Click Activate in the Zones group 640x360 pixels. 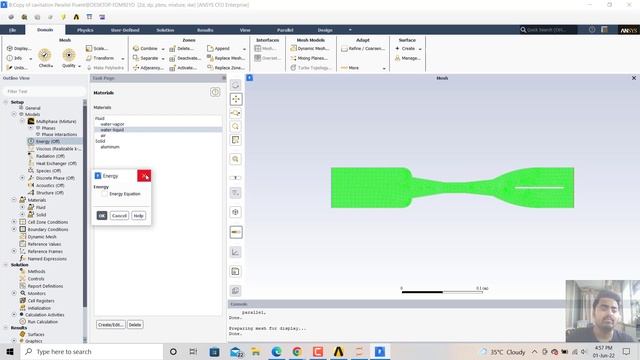click(x=183, y=68)
